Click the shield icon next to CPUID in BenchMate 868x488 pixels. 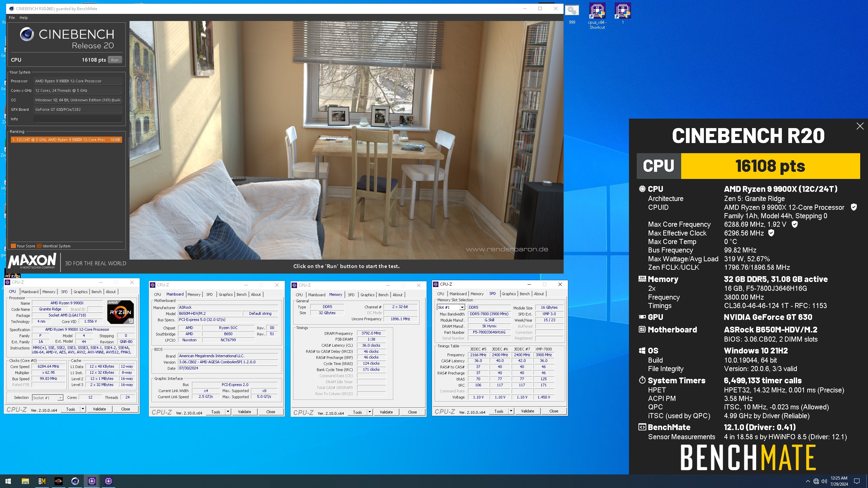[x=854, y=207]
